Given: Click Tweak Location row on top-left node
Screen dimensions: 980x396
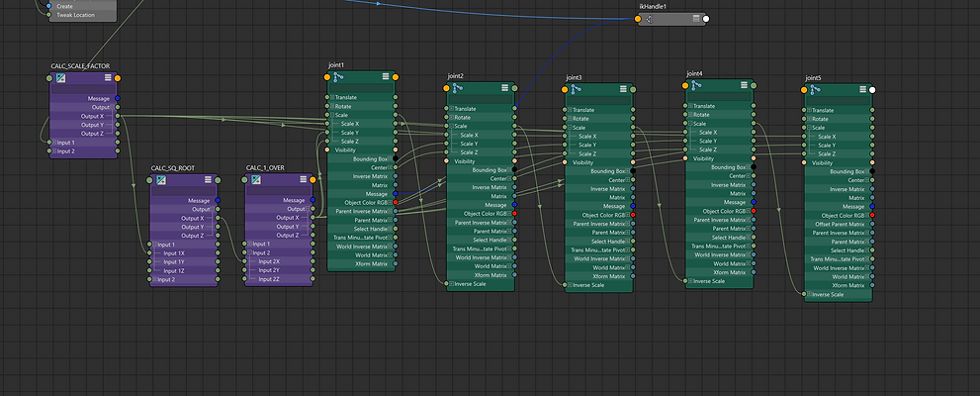Looking at the screenshot, I should (82, 15).
